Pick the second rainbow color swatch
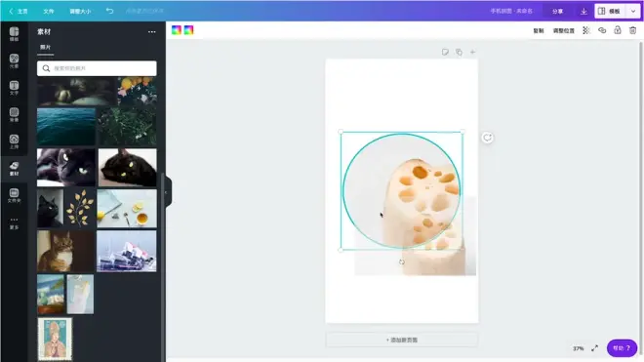The image size is (644, 362). pos(188,30)
